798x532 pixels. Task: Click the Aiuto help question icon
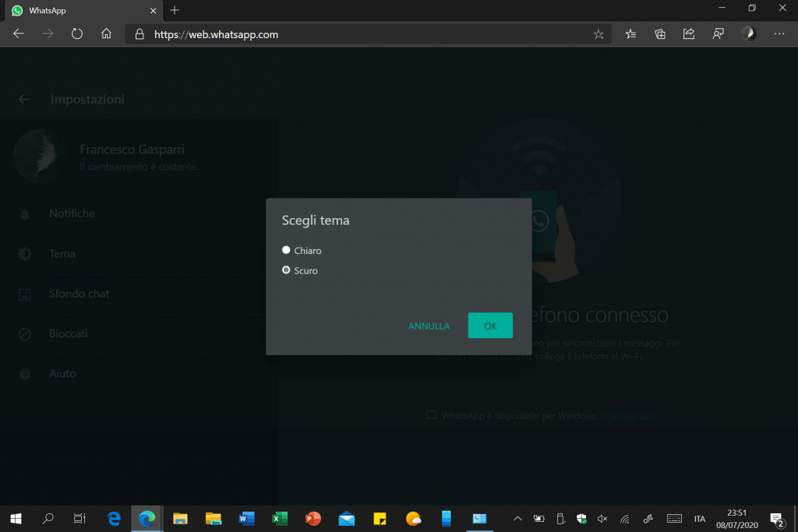(25, 374)
